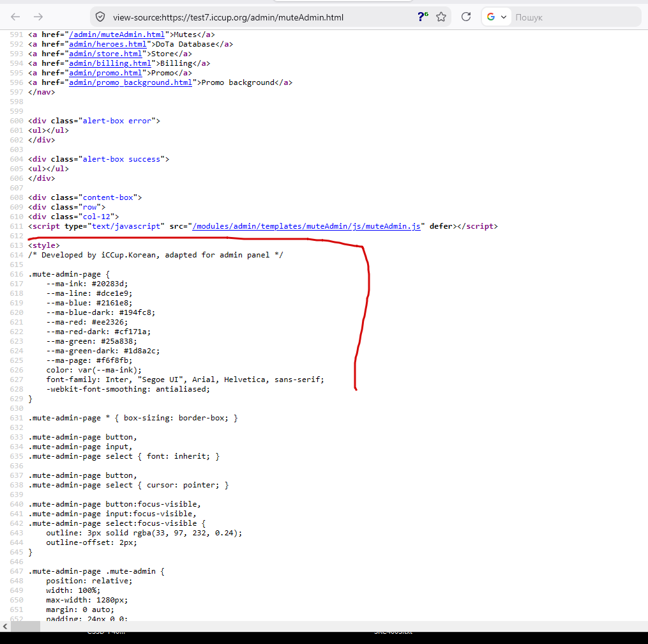
Task: Go back with the browser back arrow
Action: (15, 17)
